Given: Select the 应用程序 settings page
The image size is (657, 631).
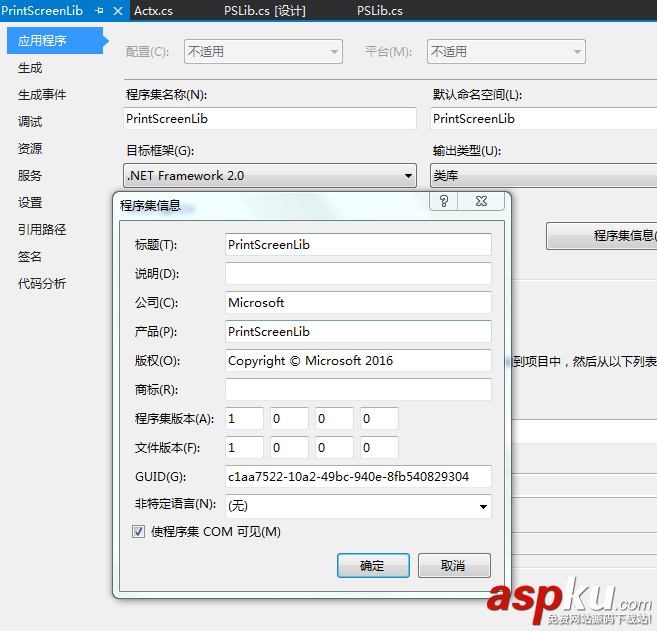Looking at the screenshot, I should pyautogui.click(x=55, y=41).
